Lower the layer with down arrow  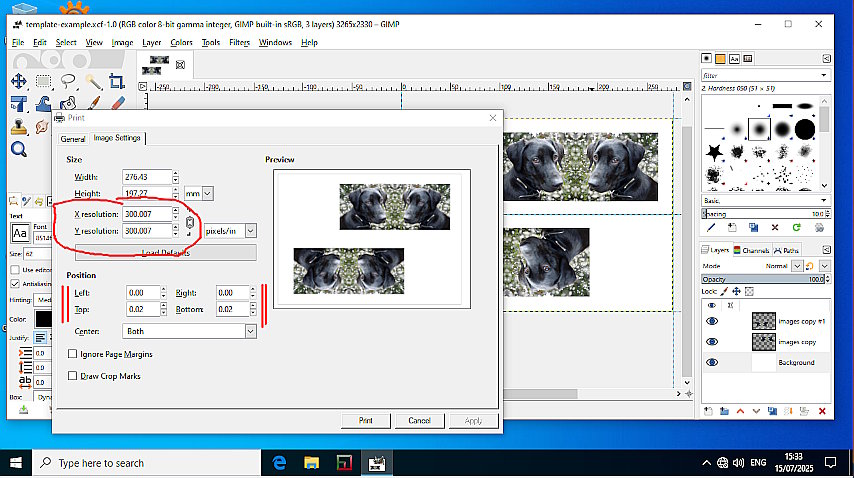(756, 411)
